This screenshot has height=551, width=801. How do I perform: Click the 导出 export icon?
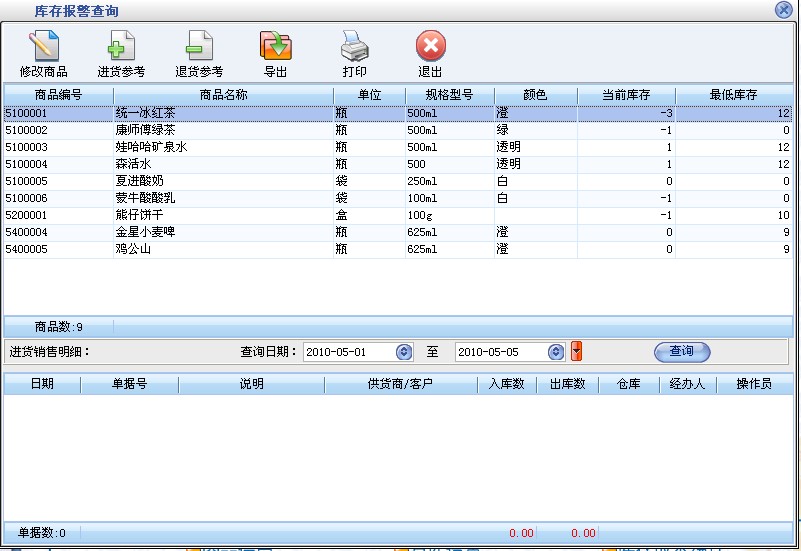pos(275,47)
